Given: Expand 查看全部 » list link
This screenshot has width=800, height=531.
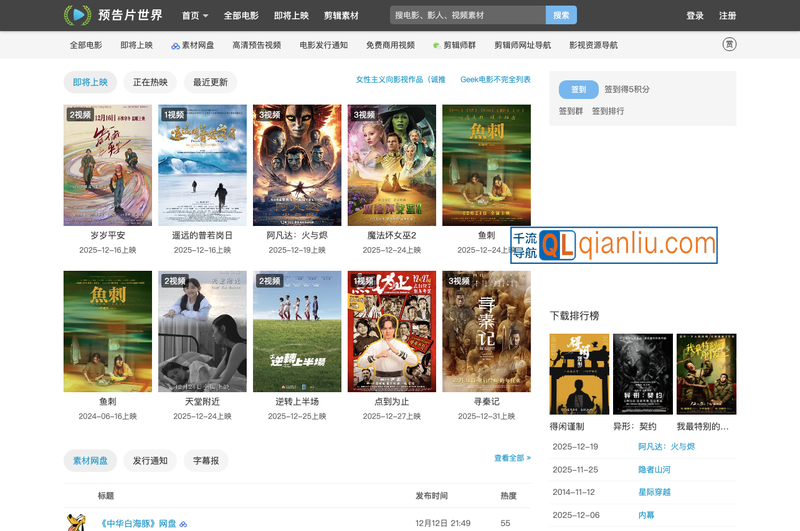Looking at the screenshot, I should click(x=512, y=458).
